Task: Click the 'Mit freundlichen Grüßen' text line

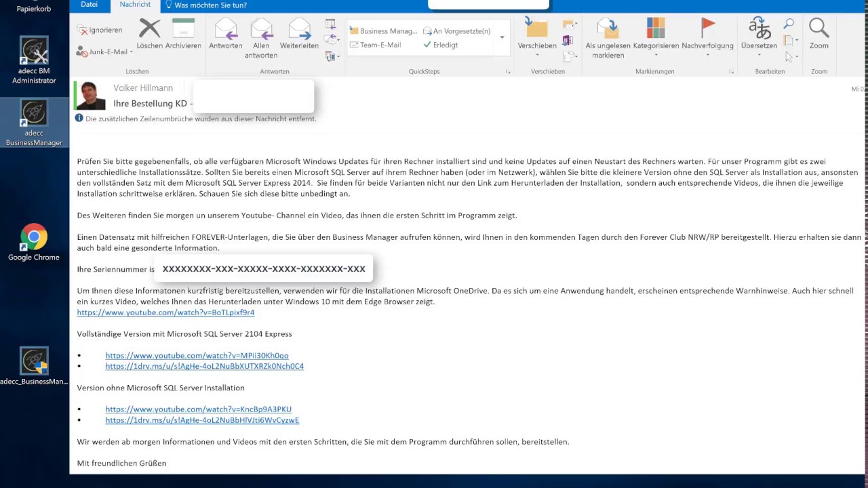Action: coord(121,463)
